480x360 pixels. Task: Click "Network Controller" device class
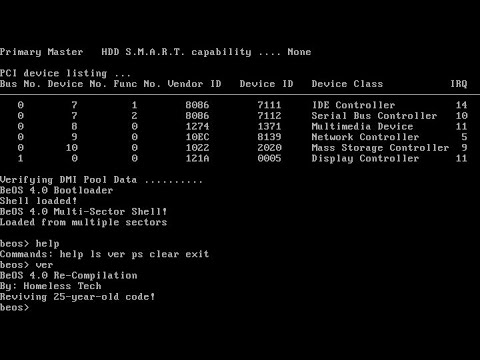pos(365,137)
